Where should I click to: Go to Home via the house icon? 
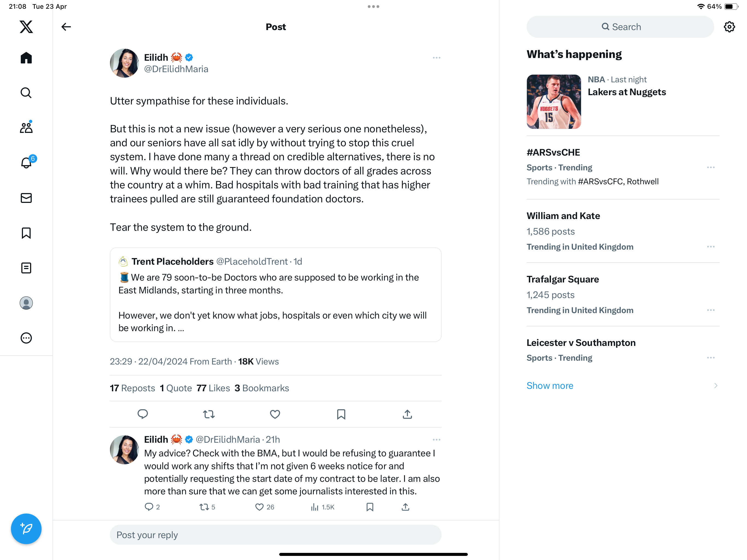click(26, 58)
